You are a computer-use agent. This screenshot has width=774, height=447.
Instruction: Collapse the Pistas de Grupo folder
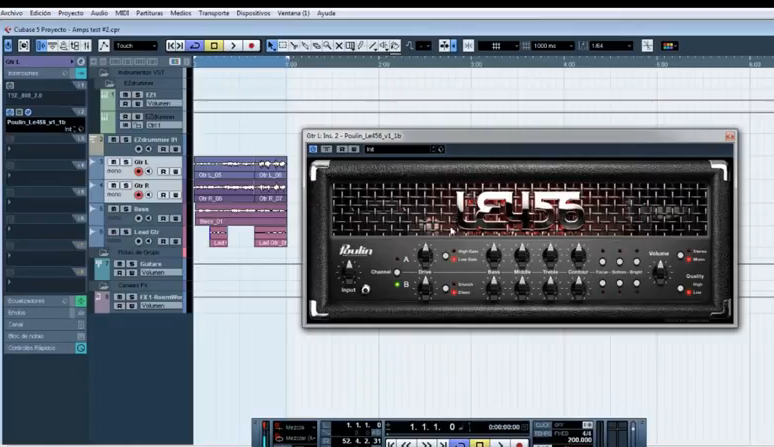[x=104, y=252]
